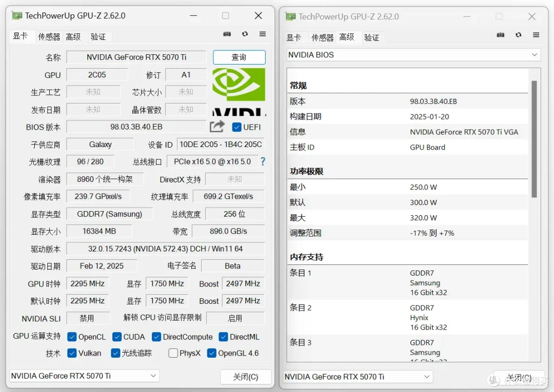This screenshot has width=554, height=392.
Task: Click the 电子签名 field Beta
Action: pos(232,266)
